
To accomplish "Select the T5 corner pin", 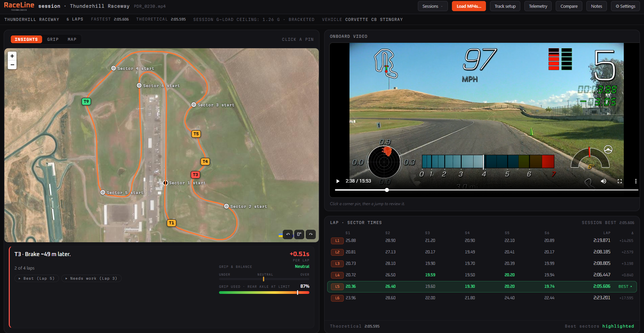I will (196, 134).
